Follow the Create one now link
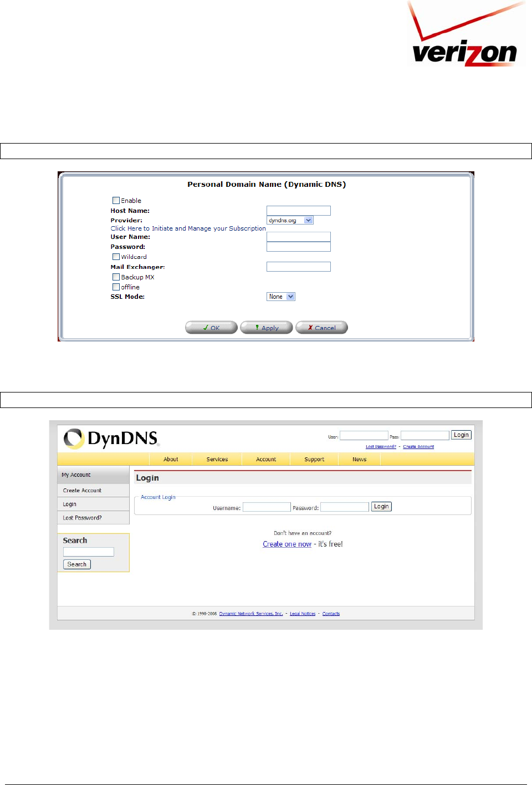Image resolution: width=532 pixels, height=785 pixels. (x=287, y=544)
